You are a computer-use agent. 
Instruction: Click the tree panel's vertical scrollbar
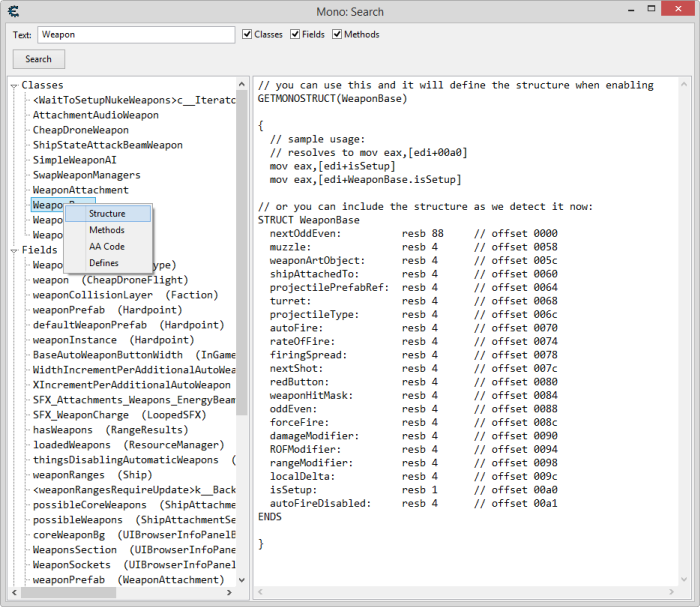pyautogui.click(x=242, y=300)
